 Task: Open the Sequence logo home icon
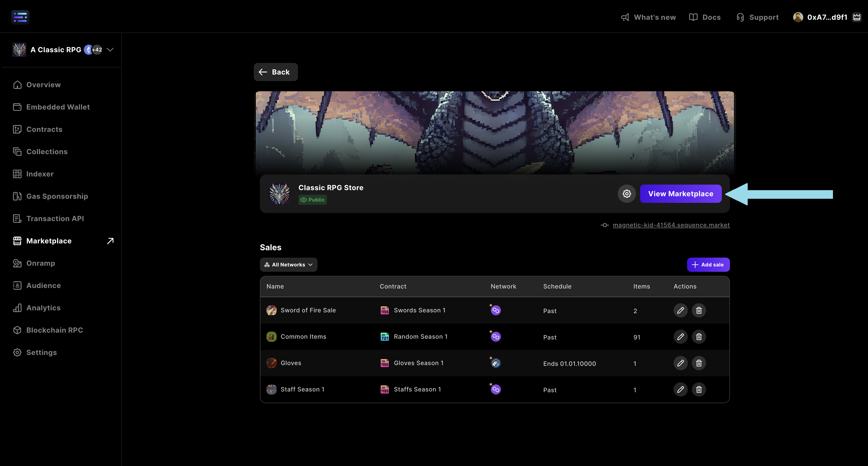(x=20, y=17)
